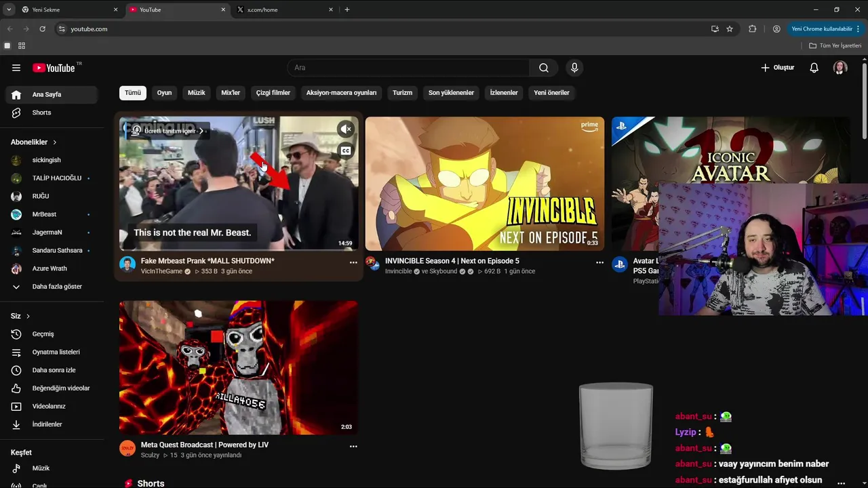
Task: Switch to the x.com/home browser tab
Action: click(285, 9)
